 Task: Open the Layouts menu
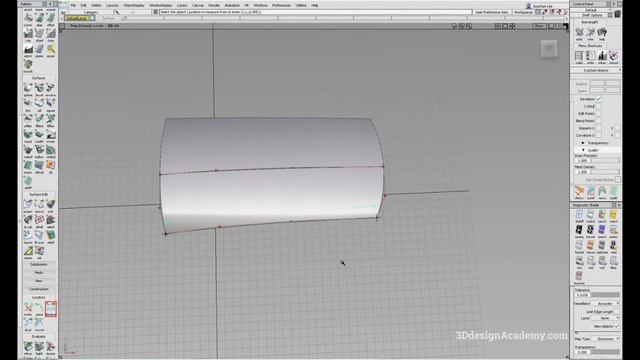coord(112,5)
